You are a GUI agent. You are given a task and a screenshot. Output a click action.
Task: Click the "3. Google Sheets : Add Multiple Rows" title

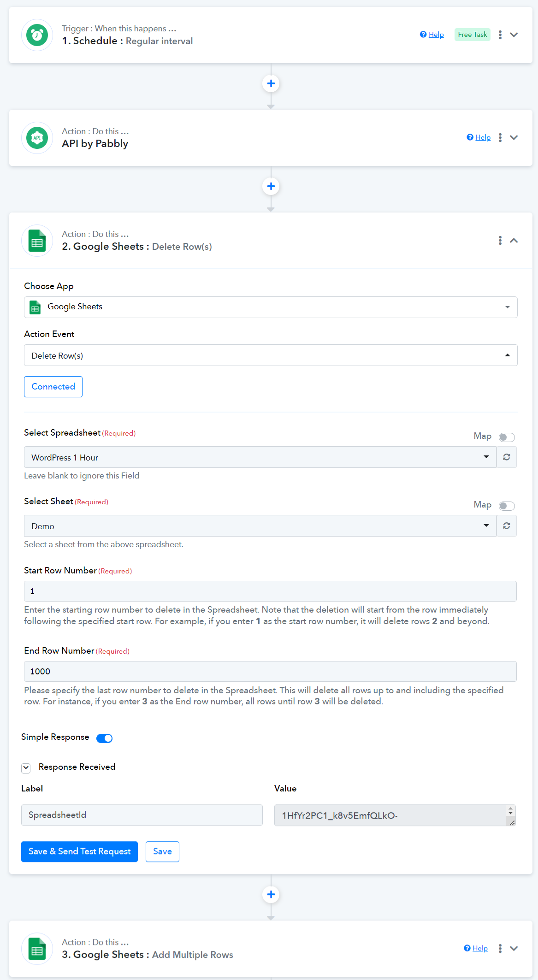[x=148, y=955]
